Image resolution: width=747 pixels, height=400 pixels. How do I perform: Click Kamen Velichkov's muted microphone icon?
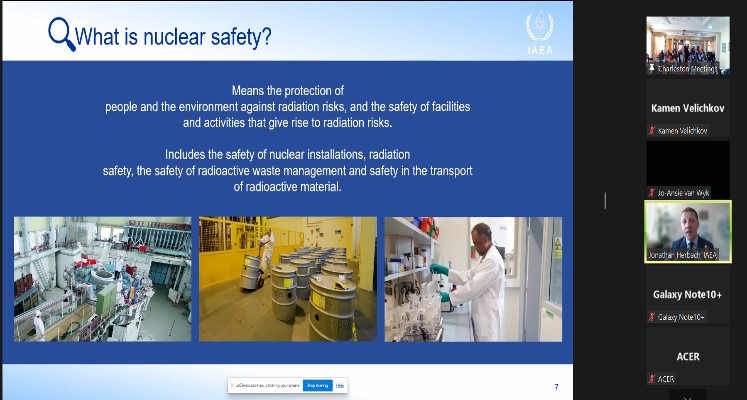click(652, 130)
